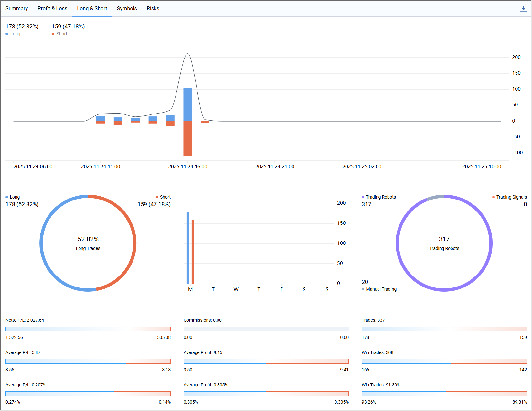
Task: Click the Trading Robots legend dot
Action: (x=363, y=197)
